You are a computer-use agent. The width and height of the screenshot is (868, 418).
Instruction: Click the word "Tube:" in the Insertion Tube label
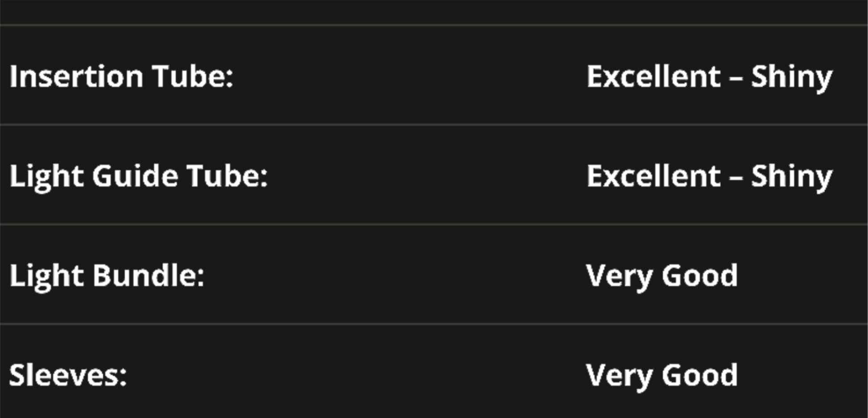coord(193,77)
